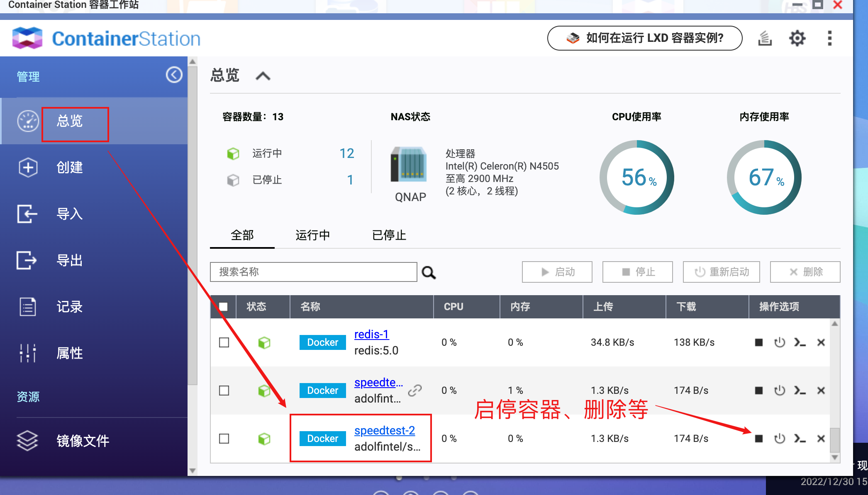This screenshot has width=868, height=495.
Task: Click the 搜索名称 search field
Action: tap(313, 272)
